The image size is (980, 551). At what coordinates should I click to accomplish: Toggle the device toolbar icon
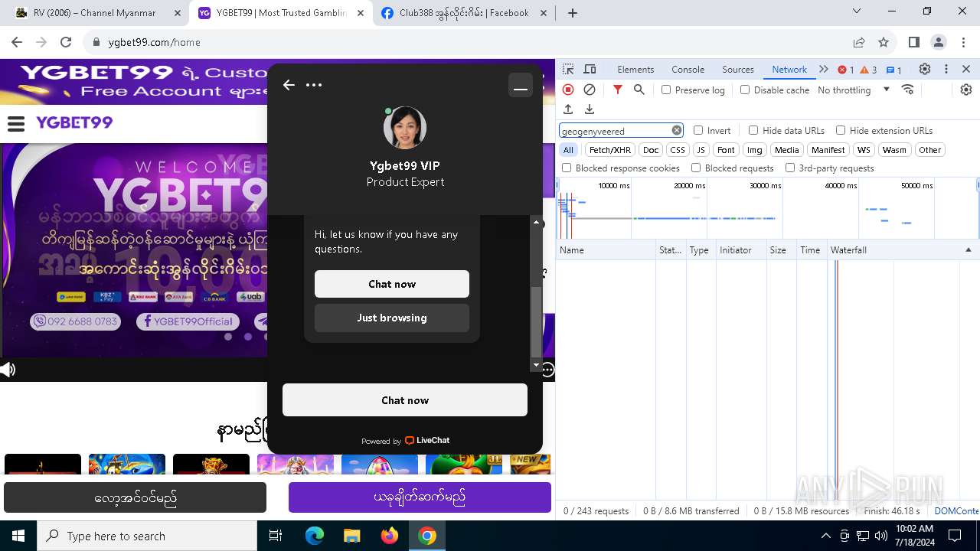click(590, 69)
